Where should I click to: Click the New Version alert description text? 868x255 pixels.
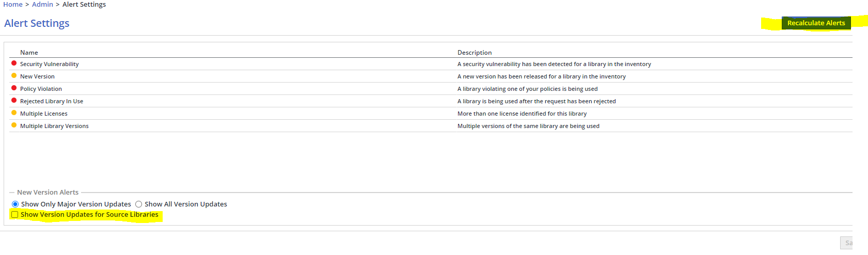pyautogui.click(x=541, y=76)
